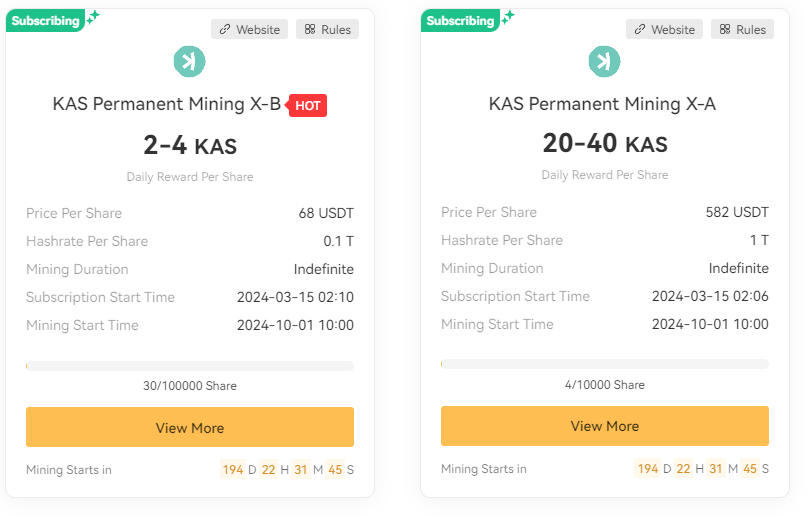Open Website link on the X-A card

point(664,30)
